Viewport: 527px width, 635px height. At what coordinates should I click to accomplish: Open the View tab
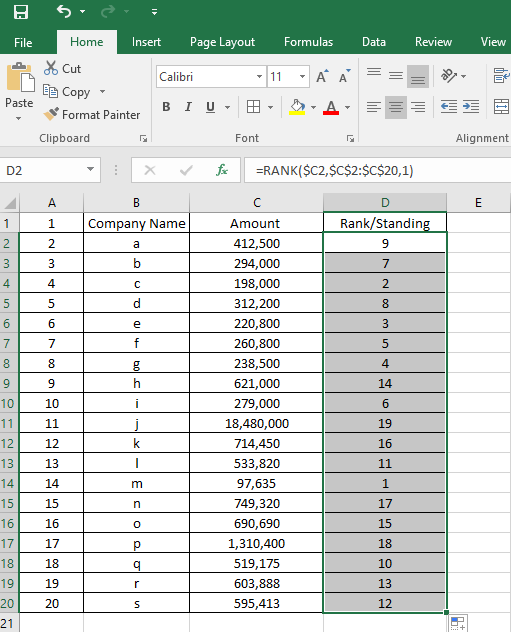pyautogui.click(x=493, y=42)
